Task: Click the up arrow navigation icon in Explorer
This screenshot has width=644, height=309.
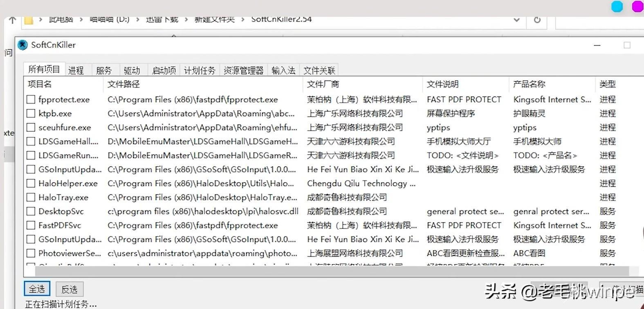Action: click(12, 20)
